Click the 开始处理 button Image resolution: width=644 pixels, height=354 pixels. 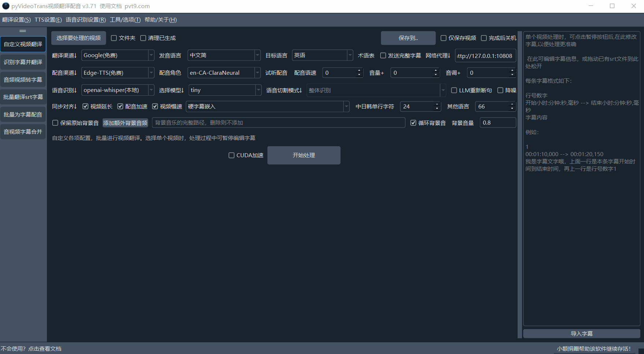click(304, 155)
